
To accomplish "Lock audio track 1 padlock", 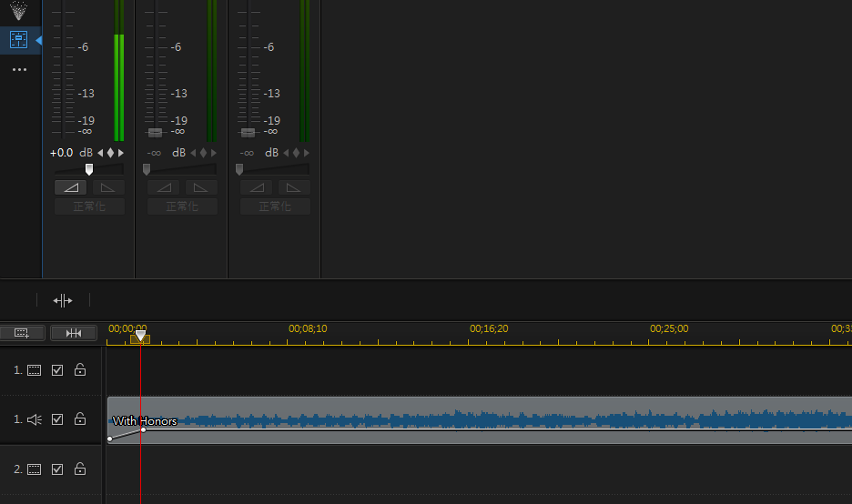I will [80, 418].
